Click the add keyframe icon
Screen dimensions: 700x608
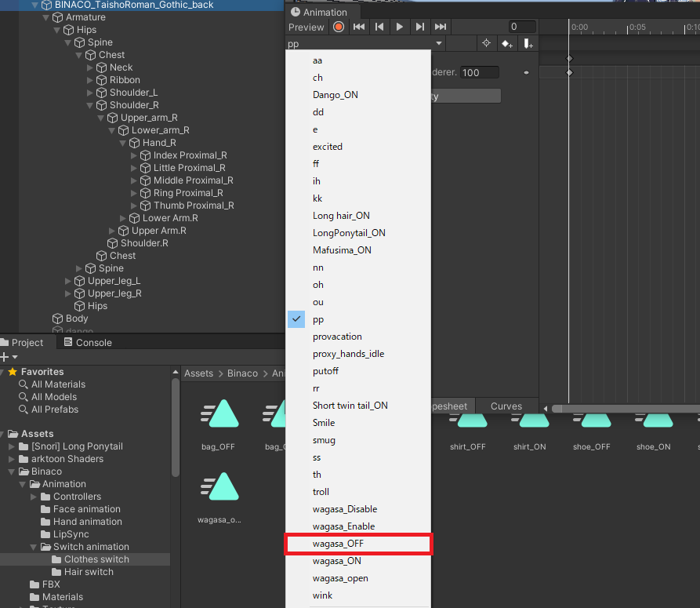tap(507, 44)
